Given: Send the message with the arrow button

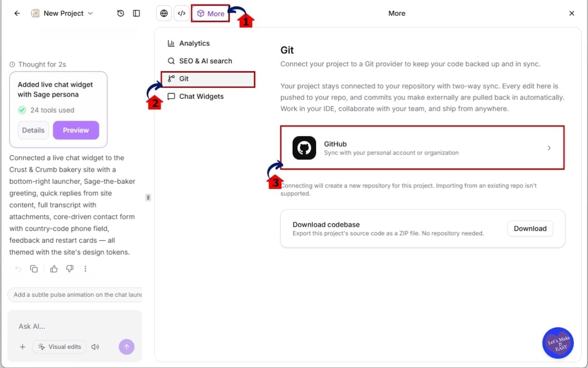Looking at the screenshot, I should (x=126, y=347).
